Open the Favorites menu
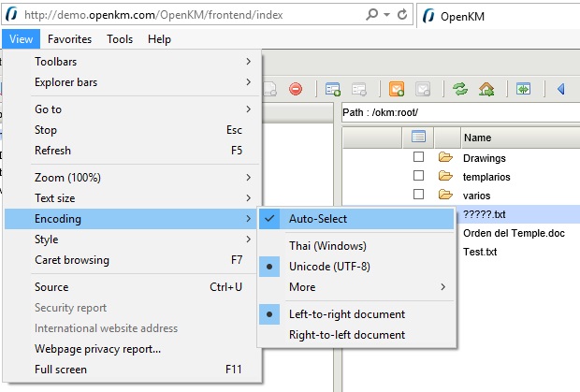 click(70, 39)
